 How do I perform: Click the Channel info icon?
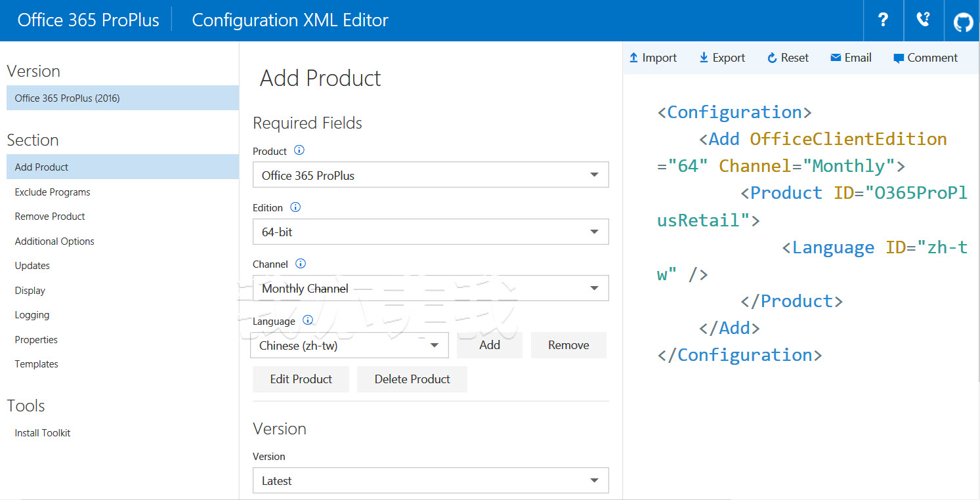[301, 264]
